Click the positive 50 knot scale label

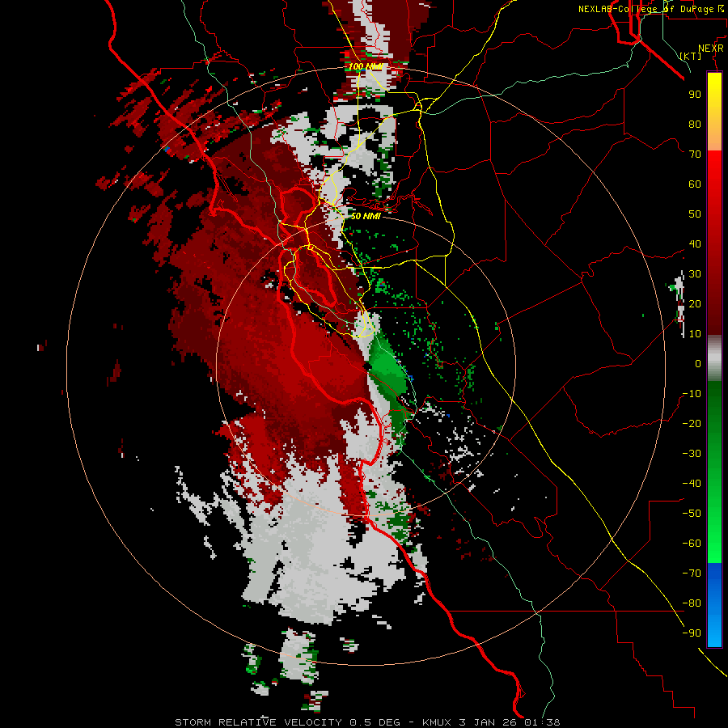click(695, 214)
